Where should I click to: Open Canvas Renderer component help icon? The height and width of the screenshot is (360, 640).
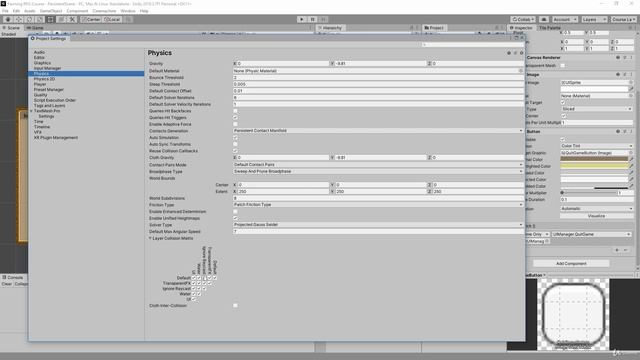click(x=618, y=58)
